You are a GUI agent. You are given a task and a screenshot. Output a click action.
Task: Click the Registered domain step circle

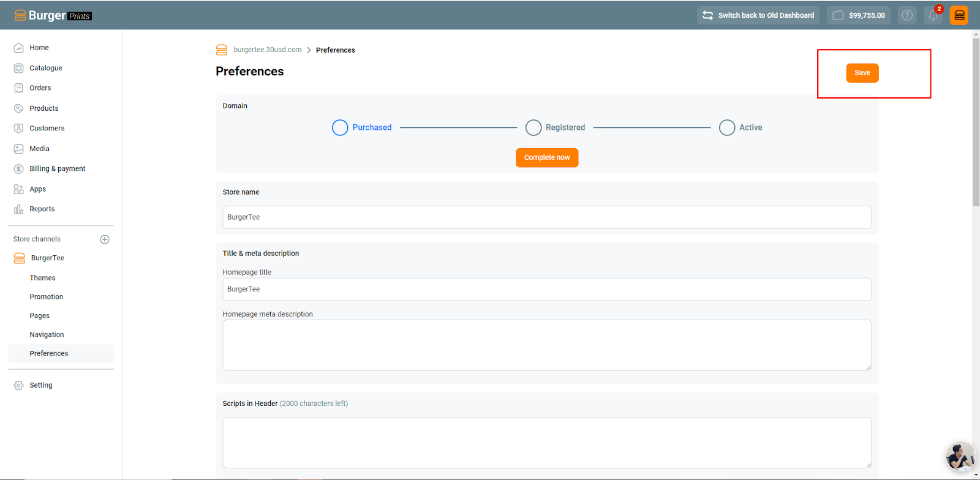tap(533, 127)
